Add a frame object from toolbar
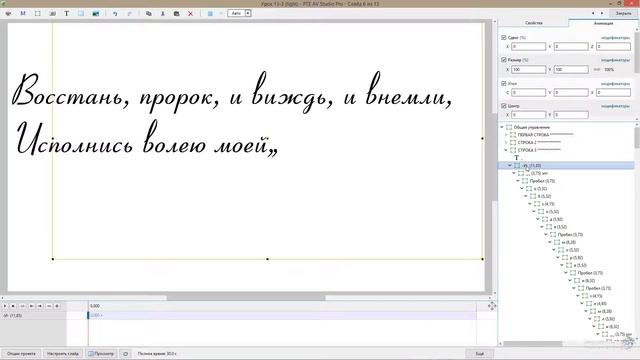 point(38,13)
